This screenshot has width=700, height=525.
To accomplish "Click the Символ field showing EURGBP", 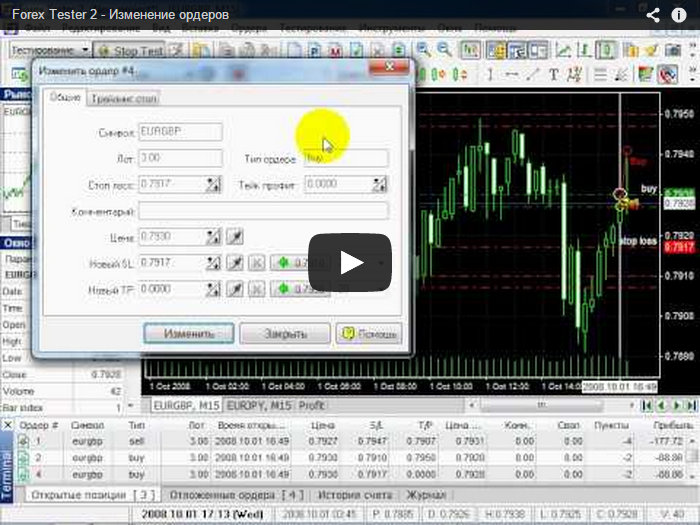I will point(180,132).
